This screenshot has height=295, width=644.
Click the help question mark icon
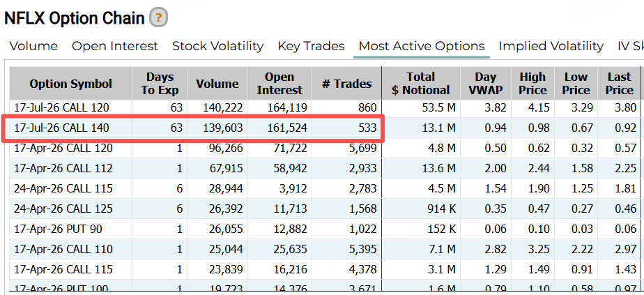point(159,17)
